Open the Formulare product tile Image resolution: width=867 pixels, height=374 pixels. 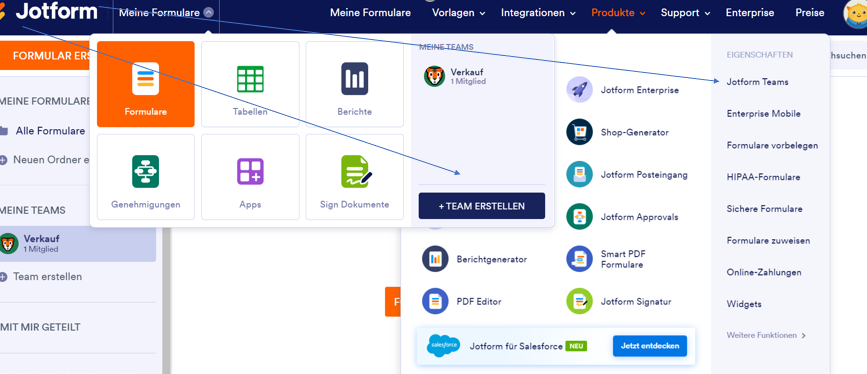pos(145,84)
